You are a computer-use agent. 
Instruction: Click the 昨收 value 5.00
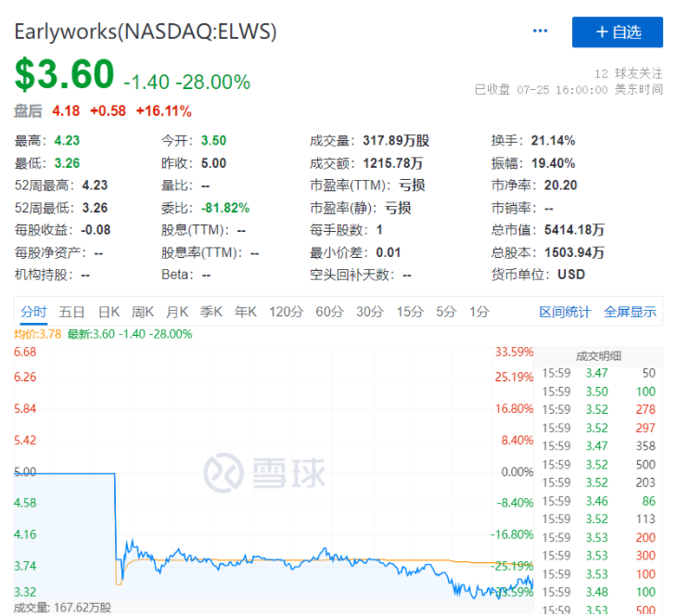tap(214, 163)
